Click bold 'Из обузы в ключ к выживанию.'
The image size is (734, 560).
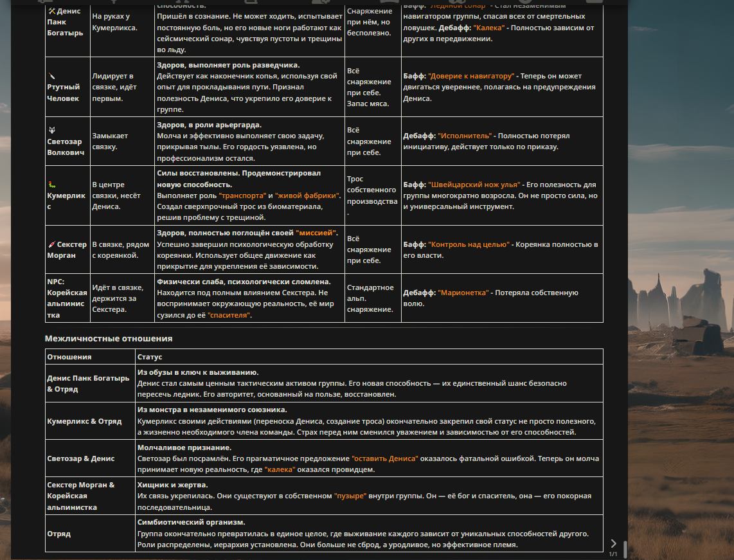tap(197, 372)
